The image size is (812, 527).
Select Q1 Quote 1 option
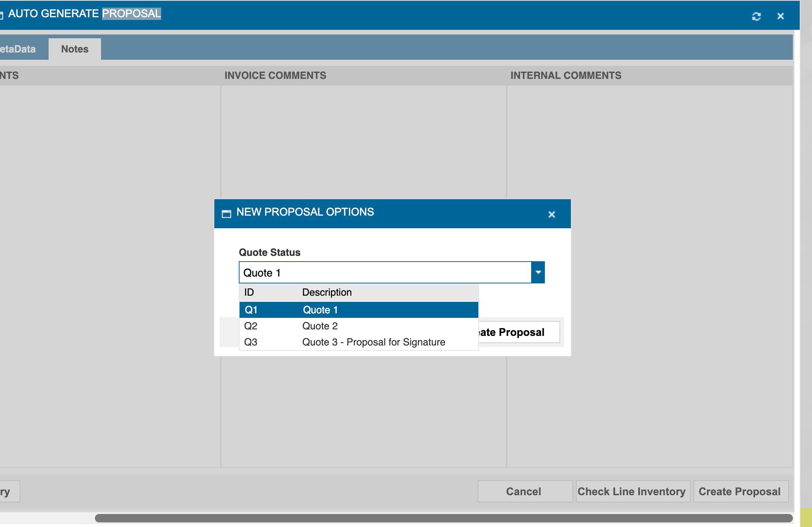[359, 310]
